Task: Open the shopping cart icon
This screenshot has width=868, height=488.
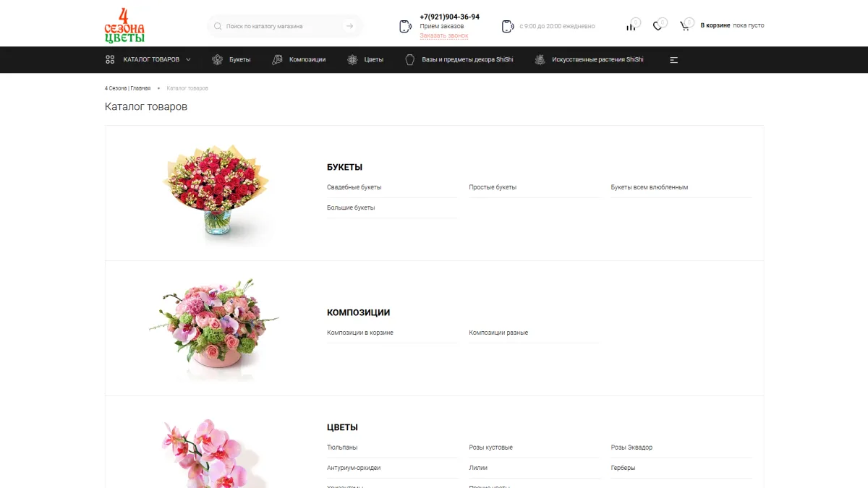Action: (684, 26)
